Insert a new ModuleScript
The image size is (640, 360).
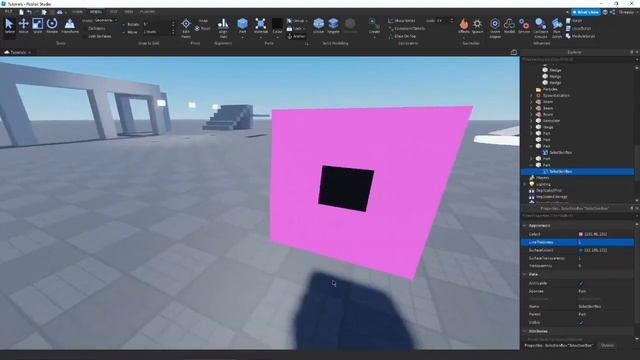tap(580, 36)
